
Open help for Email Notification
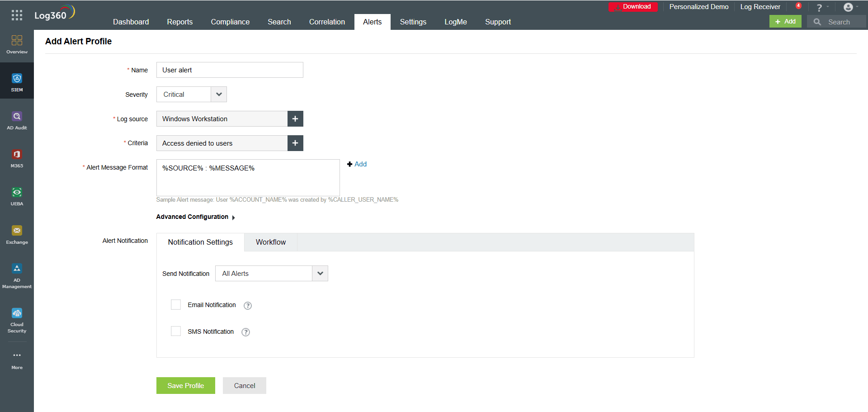coord(247,306)
